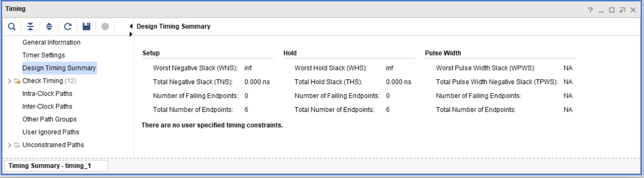Open Inter-Clock Paths
The image size is (644, 178).
click(47, 106)
